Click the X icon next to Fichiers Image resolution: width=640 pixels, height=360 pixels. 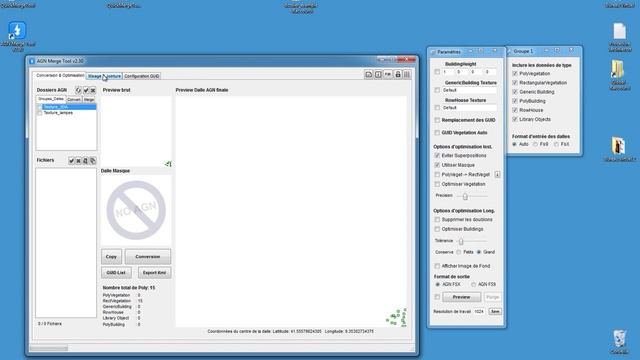(78, 161)
